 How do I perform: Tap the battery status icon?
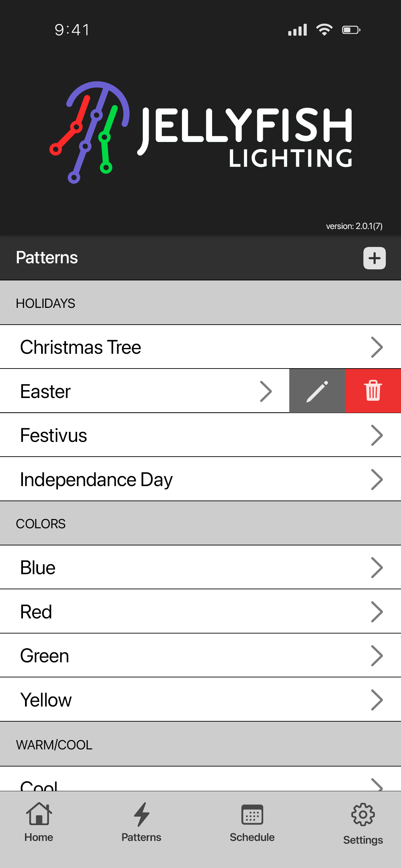[x=351, y=30]
